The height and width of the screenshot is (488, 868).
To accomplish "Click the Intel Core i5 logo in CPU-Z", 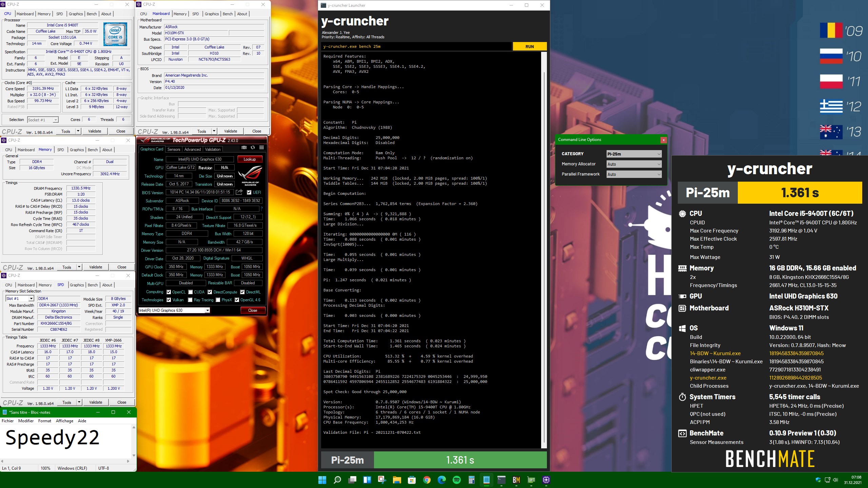I will [115, 34].
